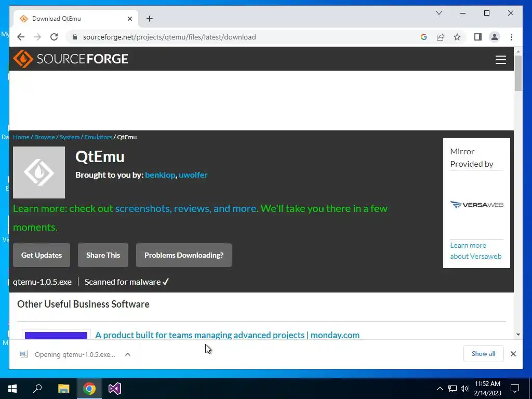Open volume icon in system tray
The width and height of the screenshot is (532, 399).
point(464,389)
